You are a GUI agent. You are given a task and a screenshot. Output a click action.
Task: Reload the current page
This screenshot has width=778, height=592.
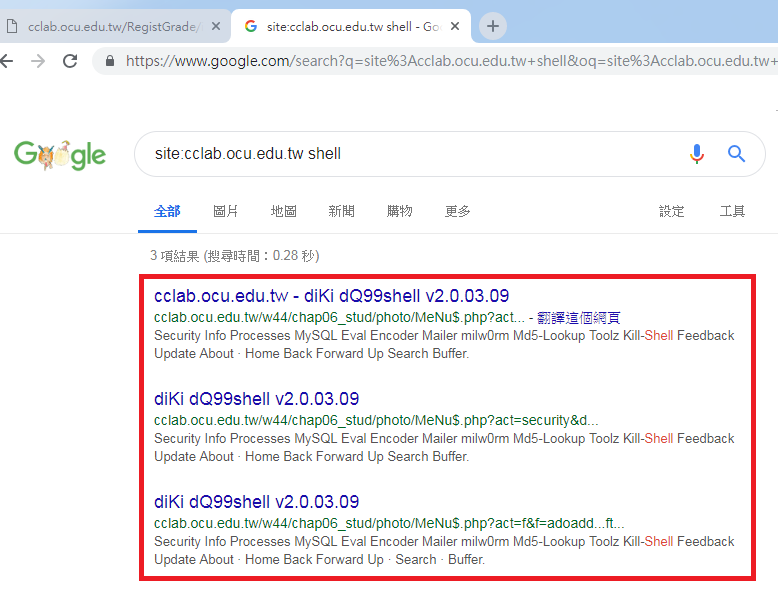tap(70, 61)
